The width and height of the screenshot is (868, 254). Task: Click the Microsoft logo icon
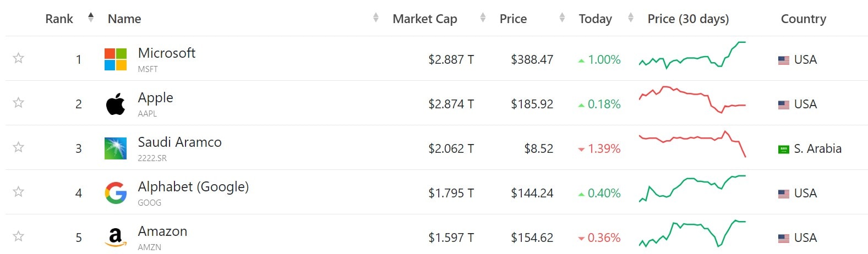[116, 59]
